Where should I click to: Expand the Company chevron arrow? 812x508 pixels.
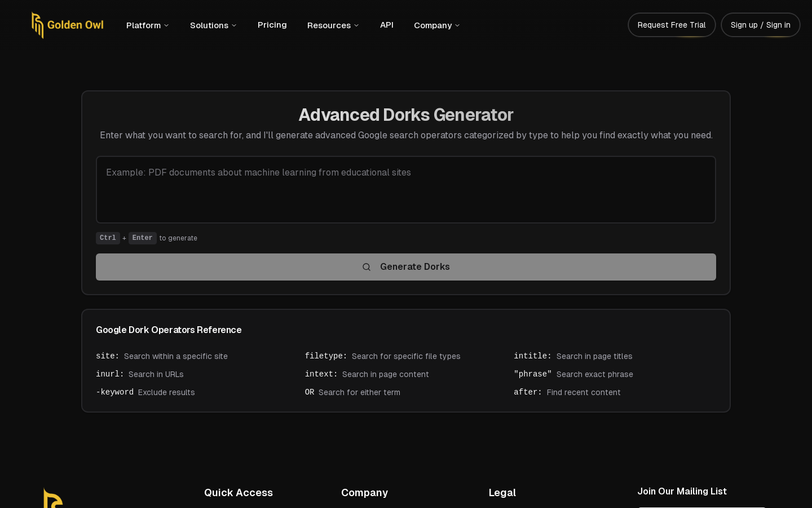click(457, 25)
